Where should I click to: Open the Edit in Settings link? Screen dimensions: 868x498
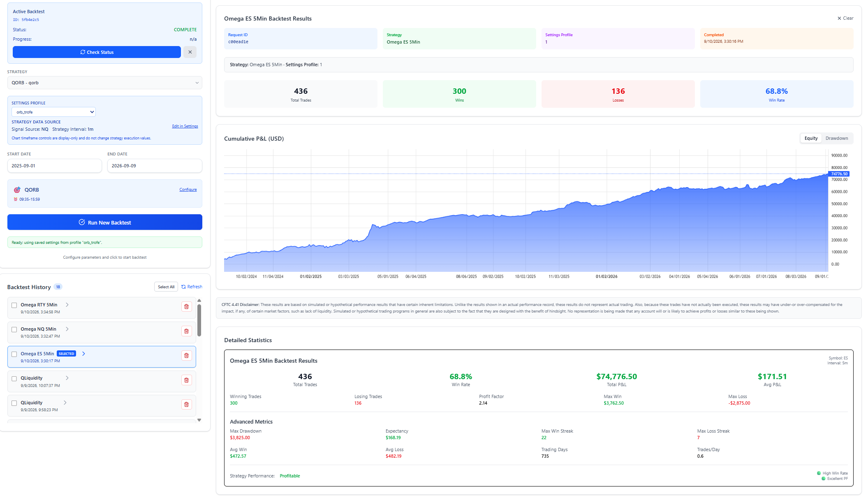tap(185, 126)
